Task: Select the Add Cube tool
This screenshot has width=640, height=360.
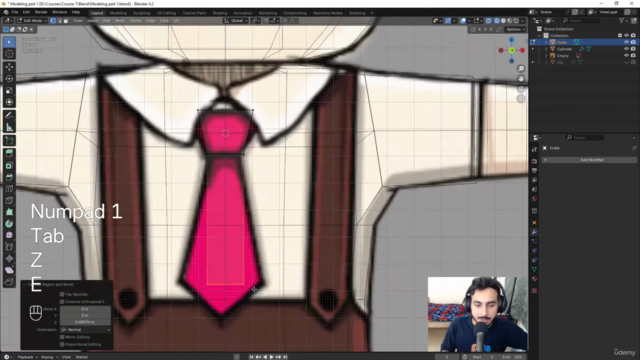Action: tap(9, 141)
